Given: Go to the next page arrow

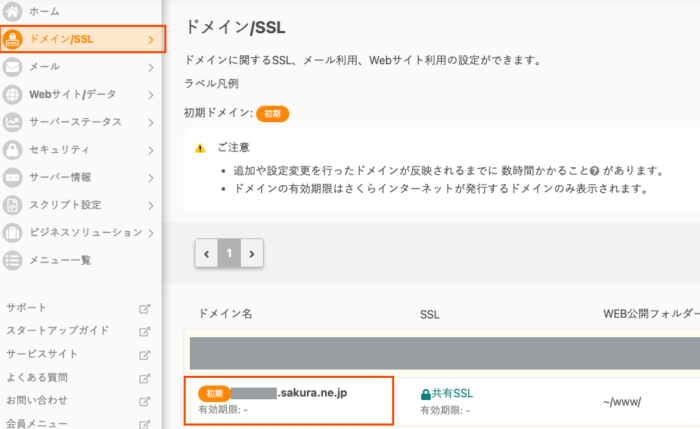Looking at the screenshot, I should [251, 254].
